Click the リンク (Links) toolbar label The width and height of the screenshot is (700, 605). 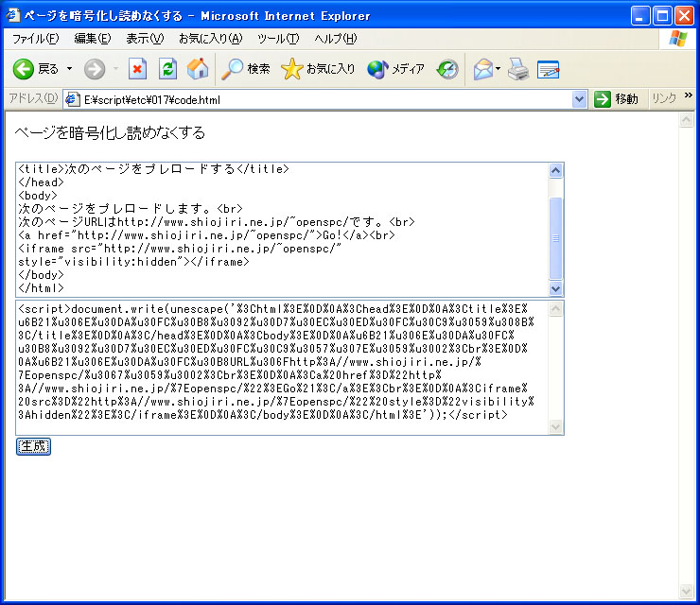pyautogui.click(x=664, y=98)
